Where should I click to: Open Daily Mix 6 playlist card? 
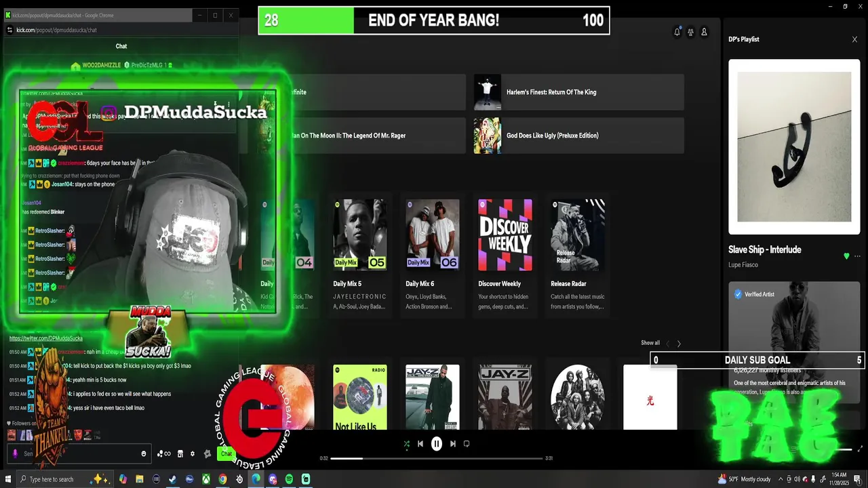433,256
